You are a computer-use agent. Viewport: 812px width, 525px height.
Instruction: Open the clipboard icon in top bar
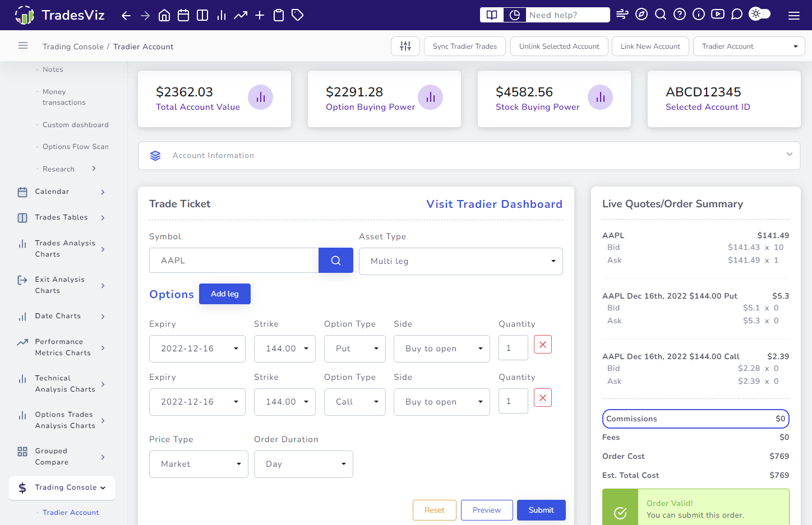coord(279,15)
